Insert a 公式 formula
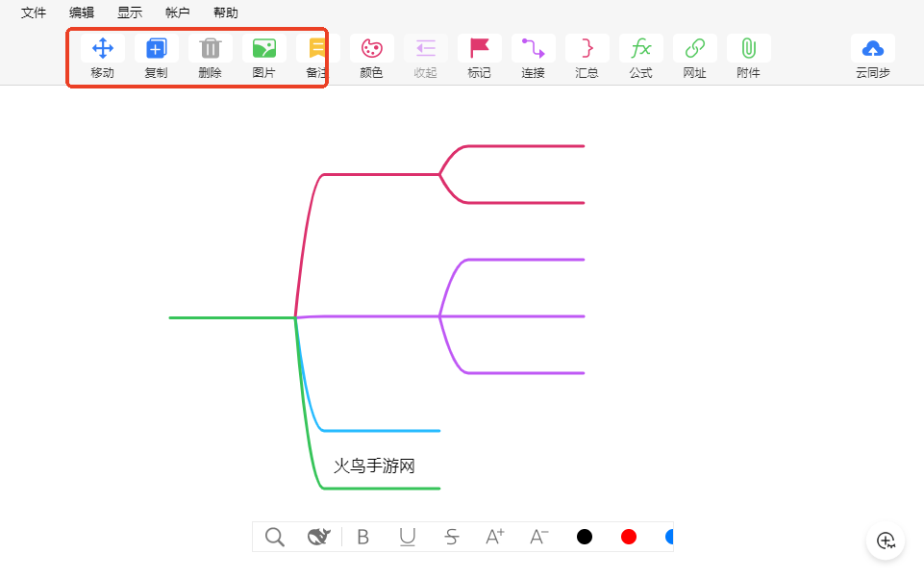924x579 pixels. pyautogui.click(x=641, y=48)
